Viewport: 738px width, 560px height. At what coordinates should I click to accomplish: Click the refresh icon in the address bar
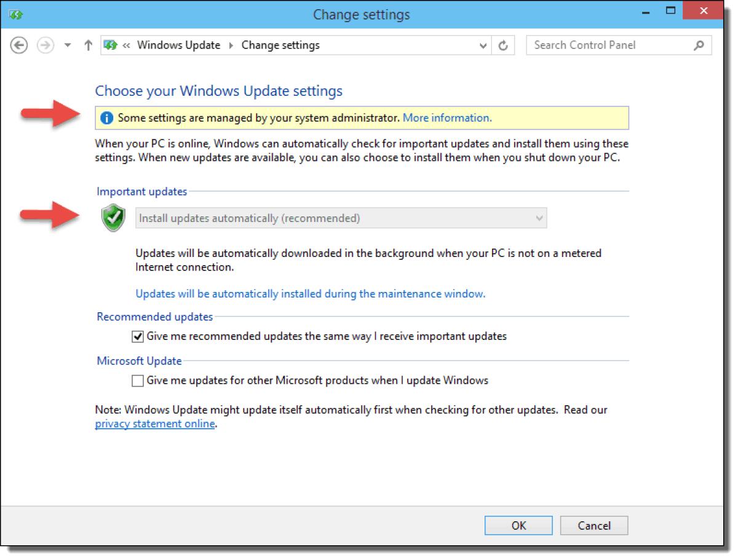tap(503, 45)
